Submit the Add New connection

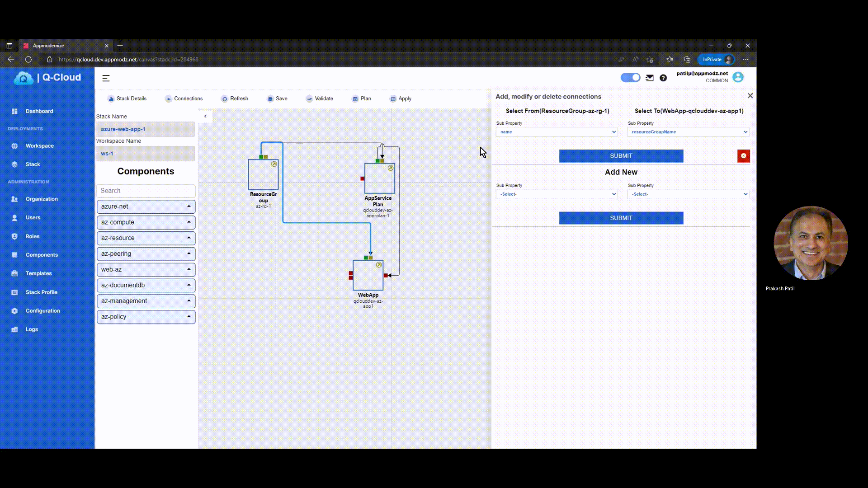[x=621, y=218]
